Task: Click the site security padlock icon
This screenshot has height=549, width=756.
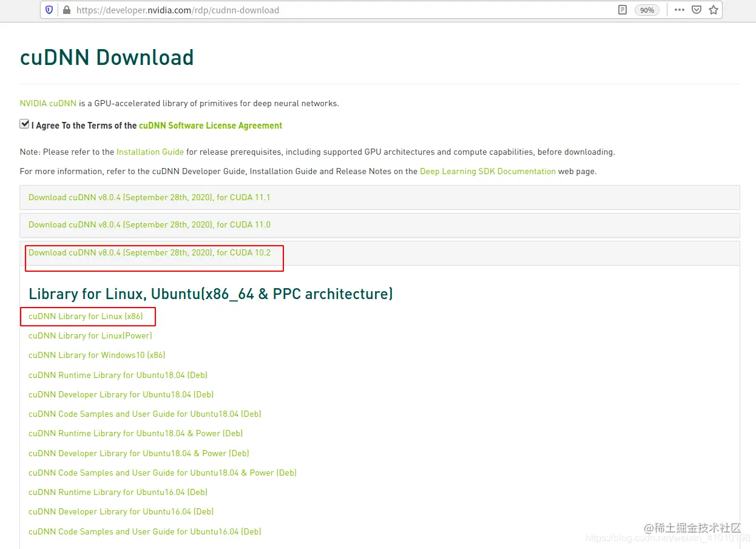Action: [x=66, y=10]
